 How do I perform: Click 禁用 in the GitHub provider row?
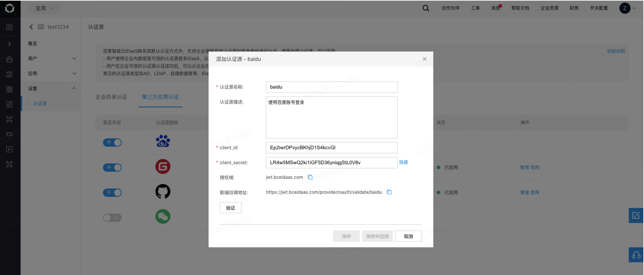(535, 193)
